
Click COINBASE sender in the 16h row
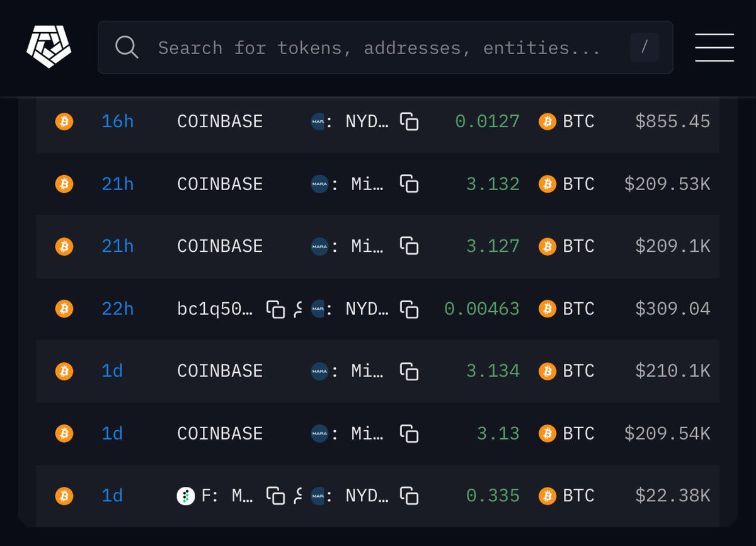[219, 121]
